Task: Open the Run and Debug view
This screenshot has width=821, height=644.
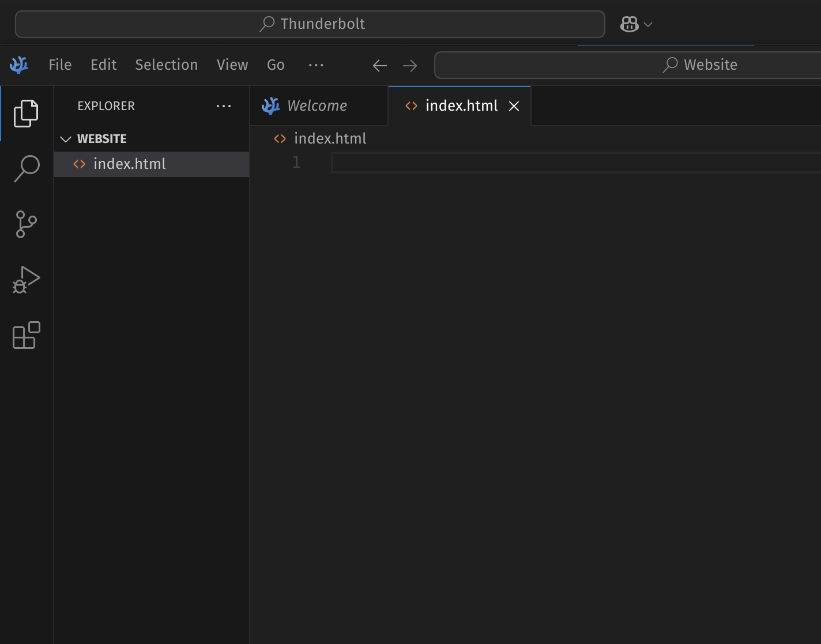Action: [26, 280]
